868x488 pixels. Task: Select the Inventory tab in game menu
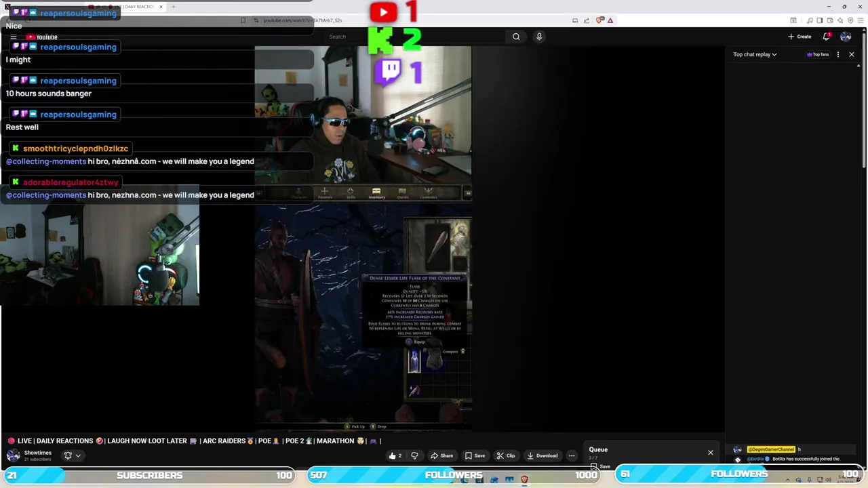click(376, 193)
